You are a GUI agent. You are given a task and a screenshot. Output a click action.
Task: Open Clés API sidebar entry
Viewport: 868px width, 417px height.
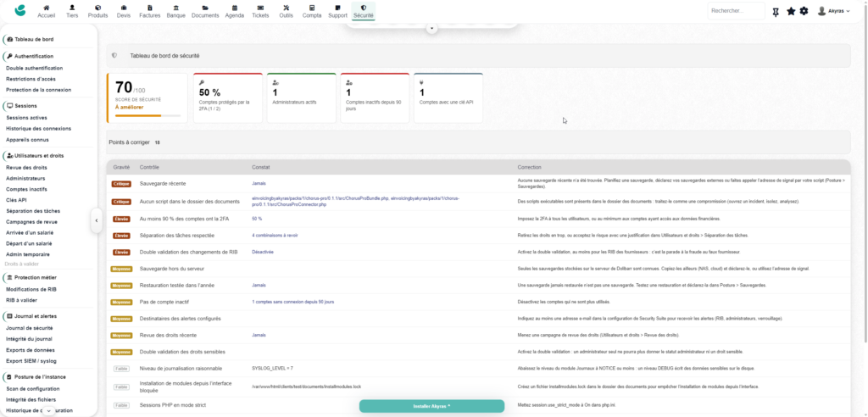[x=16, y=200]
